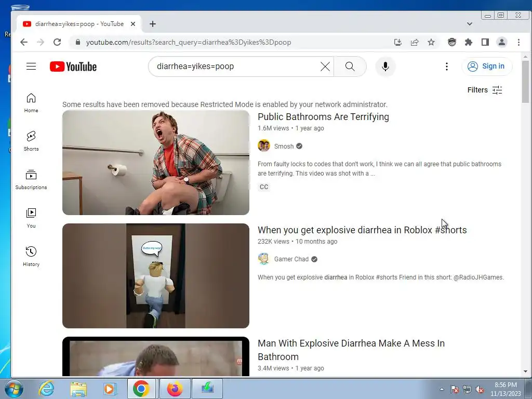This screenshot has width=532, height=399.
Task: Switch to Firefox in the taskbar
Action: pyautogui.click(x=175, y=389)
